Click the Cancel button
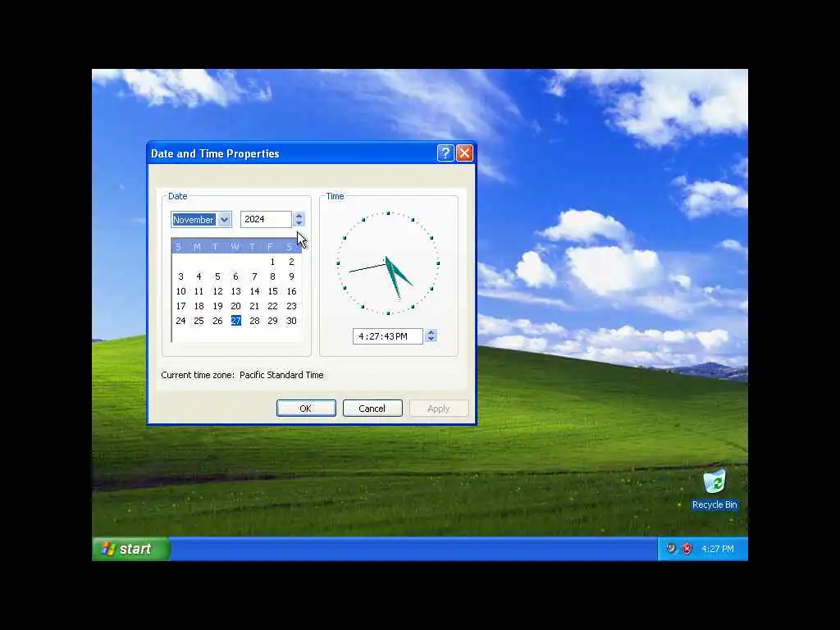840x630 pixels. (372, 409)
